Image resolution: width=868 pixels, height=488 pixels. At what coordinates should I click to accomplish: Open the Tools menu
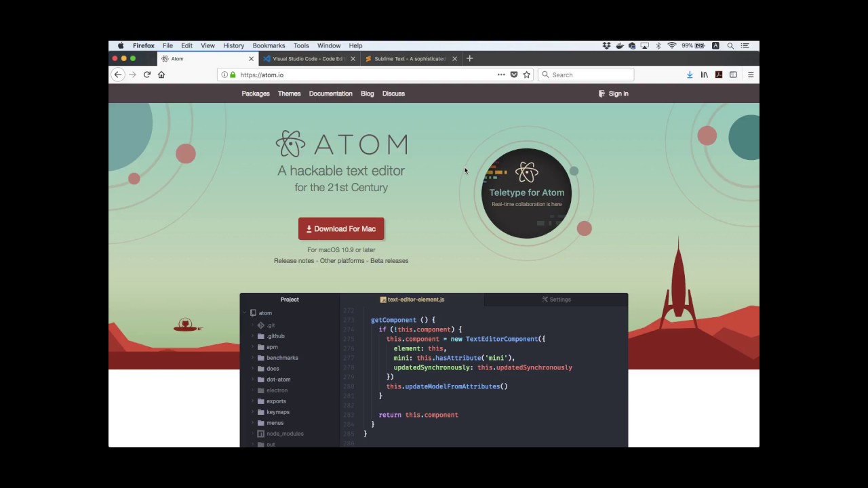(301, 45)
